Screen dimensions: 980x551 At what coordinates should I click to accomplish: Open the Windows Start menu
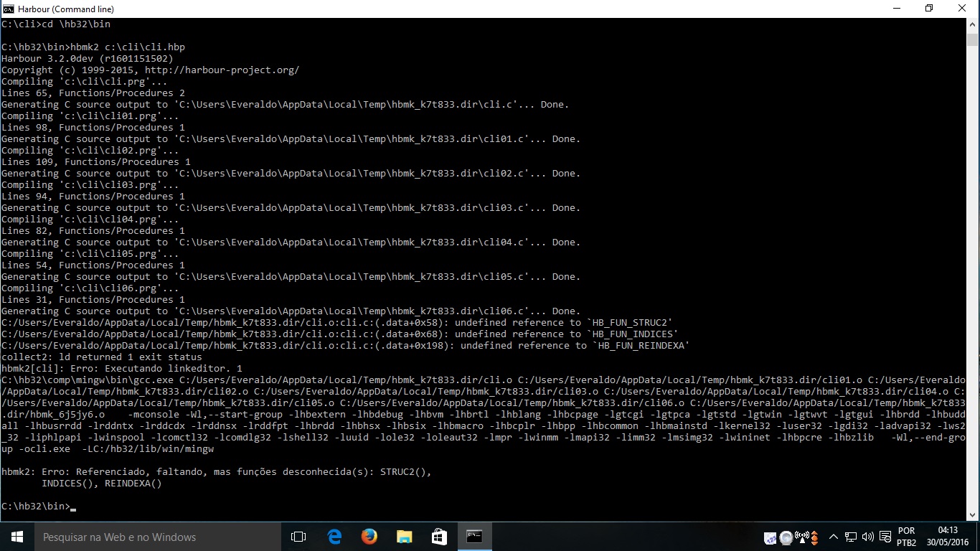[x=17, y=537]
